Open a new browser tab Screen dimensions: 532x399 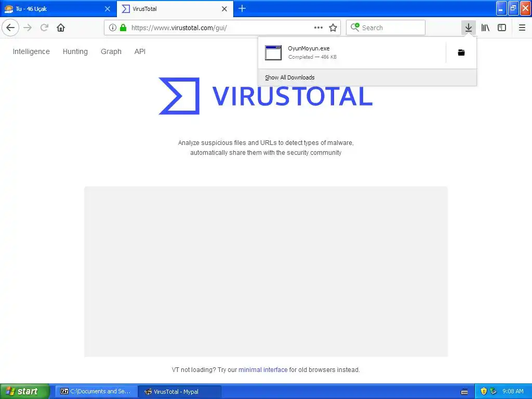(x=242, y=8)
